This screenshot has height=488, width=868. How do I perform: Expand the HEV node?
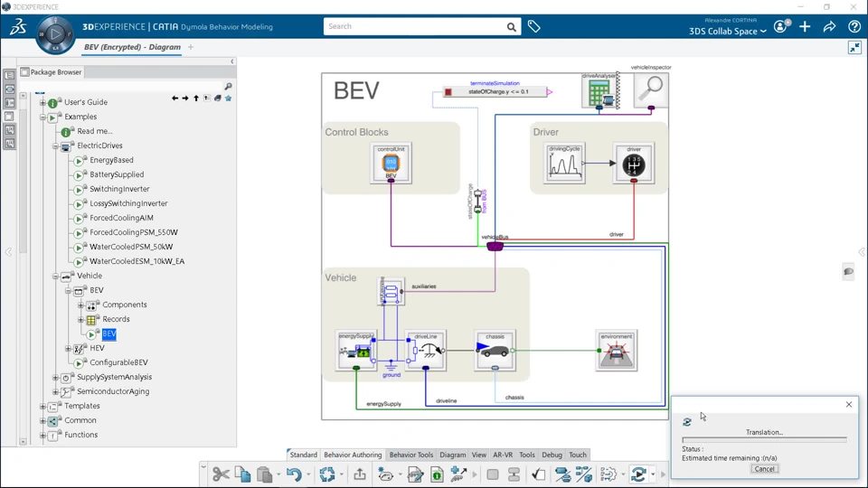click(x=68, y=349)
